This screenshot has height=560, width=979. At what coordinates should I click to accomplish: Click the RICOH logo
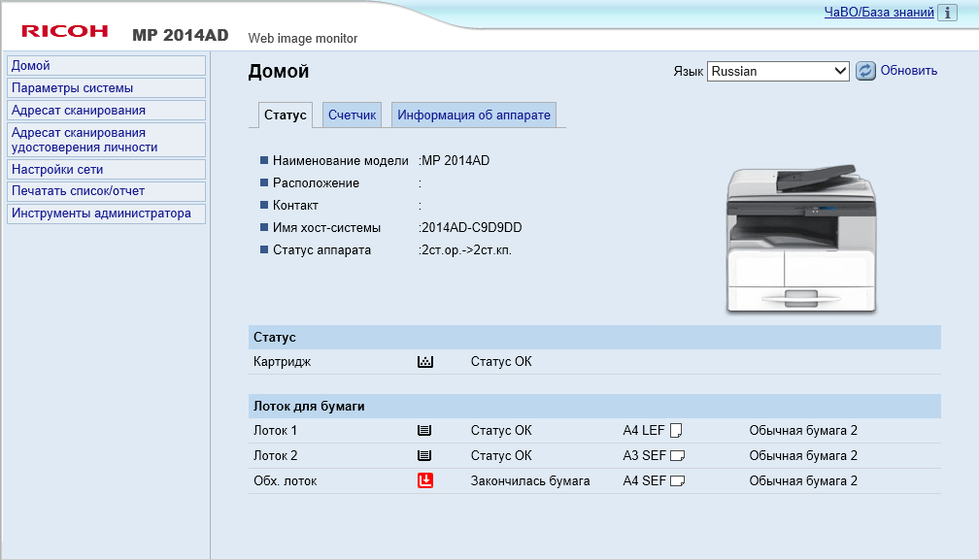[65, 31]
